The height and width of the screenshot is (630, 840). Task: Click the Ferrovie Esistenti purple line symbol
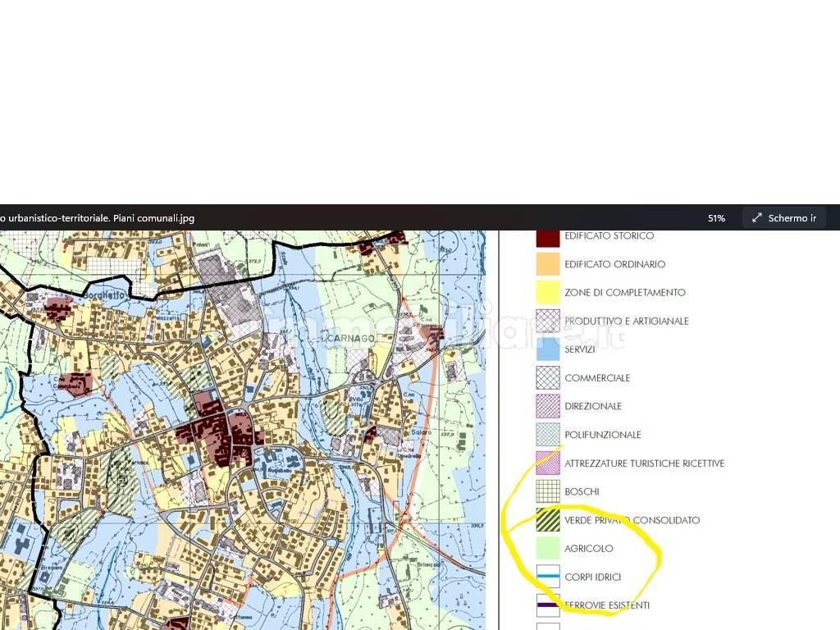547,605
